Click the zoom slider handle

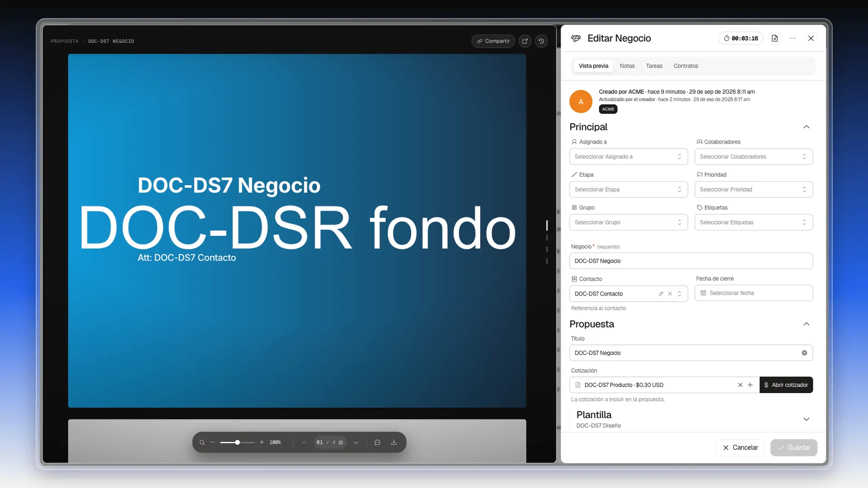pyautogui.click(x=237, y=442)
